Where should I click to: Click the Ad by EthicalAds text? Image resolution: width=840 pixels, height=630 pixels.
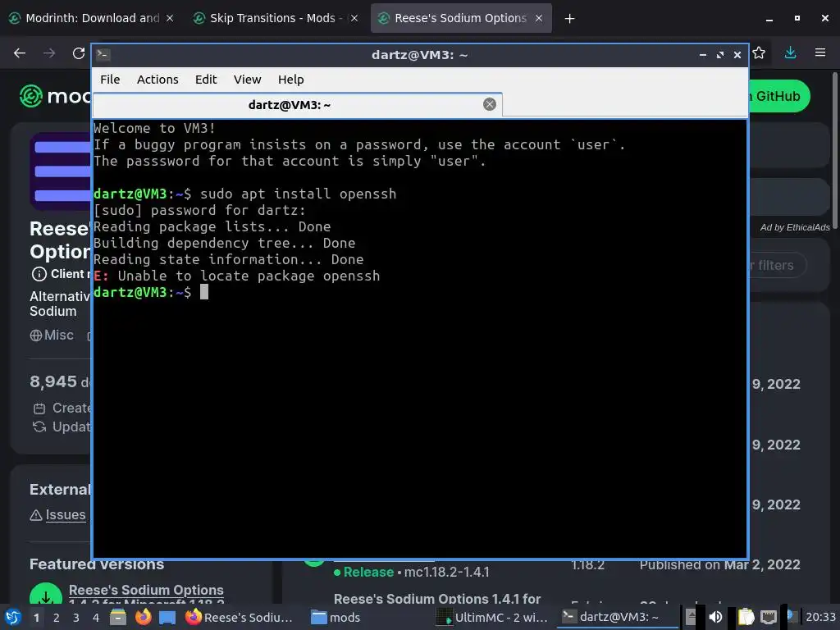tap(795, 227)
